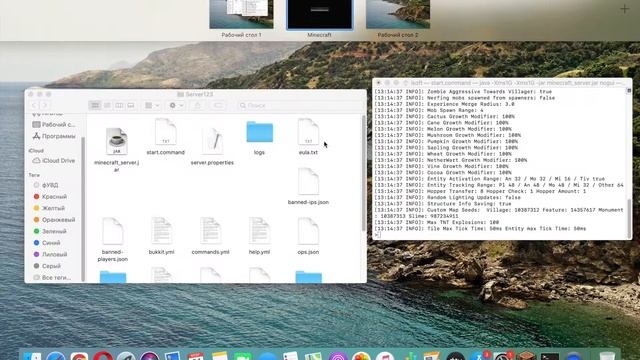Image resolution: width=640 pixels, height=360 pixels.
Task: Open Safari from the Dock
Action: [x=56, y=356]
